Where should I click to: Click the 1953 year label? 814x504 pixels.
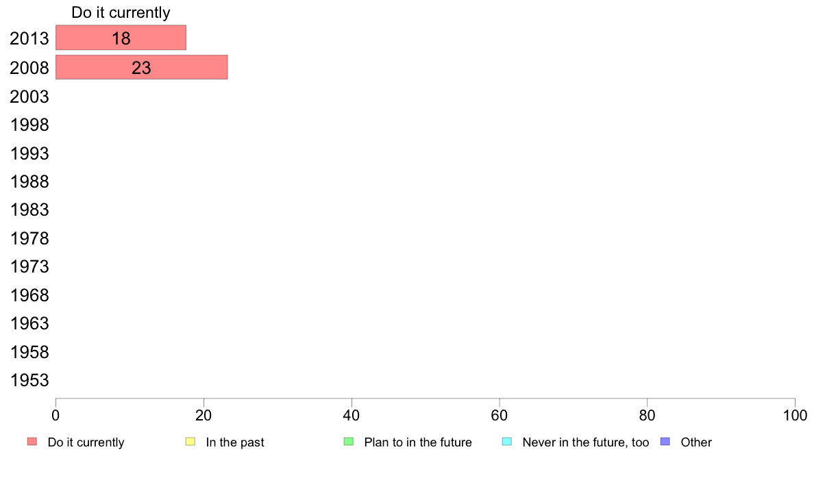click(x=29, y=381)
